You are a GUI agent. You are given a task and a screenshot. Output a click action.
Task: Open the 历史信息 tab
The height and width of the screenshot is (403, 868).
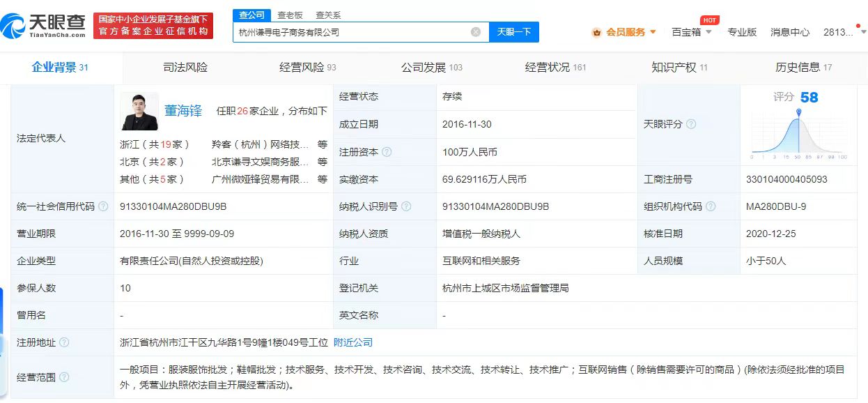(803, 68)
